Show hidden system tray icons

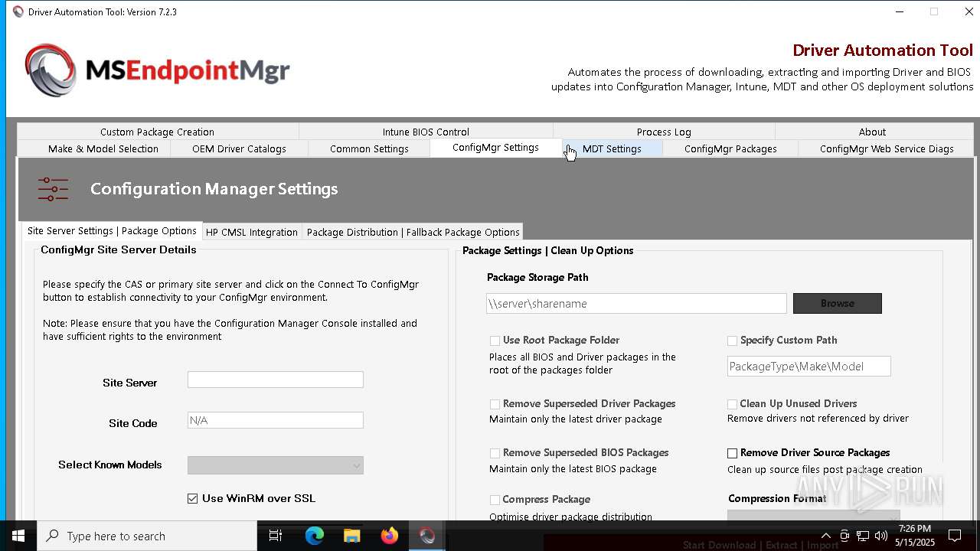[x=825, y=536]
